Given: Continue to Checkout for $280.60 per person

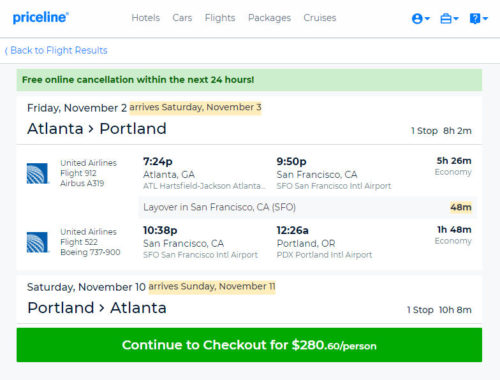Looking at the screenshot, I should [249, 345].
